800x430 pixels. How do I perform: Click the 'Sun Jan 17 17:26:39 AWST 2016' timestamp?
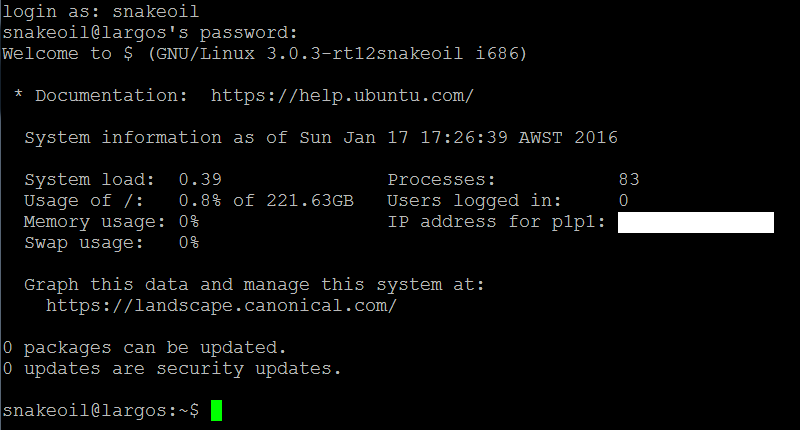tap(459, 138)
